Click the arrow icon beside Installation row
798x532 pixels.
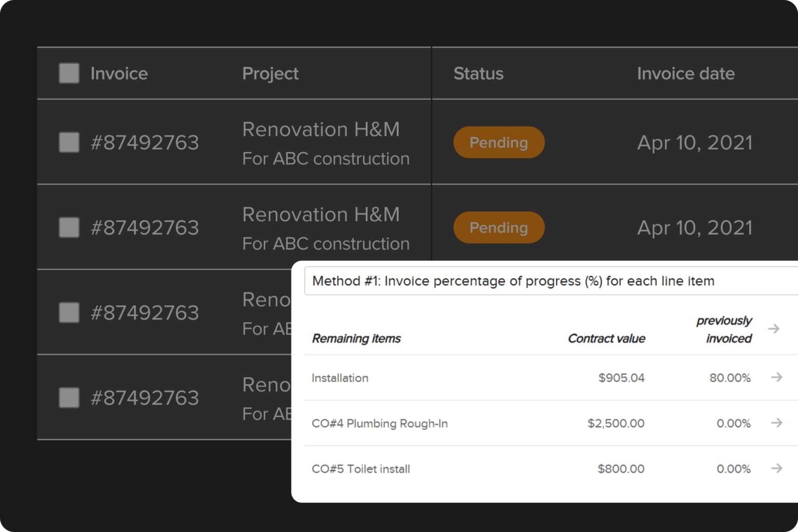tap(777, 378)
